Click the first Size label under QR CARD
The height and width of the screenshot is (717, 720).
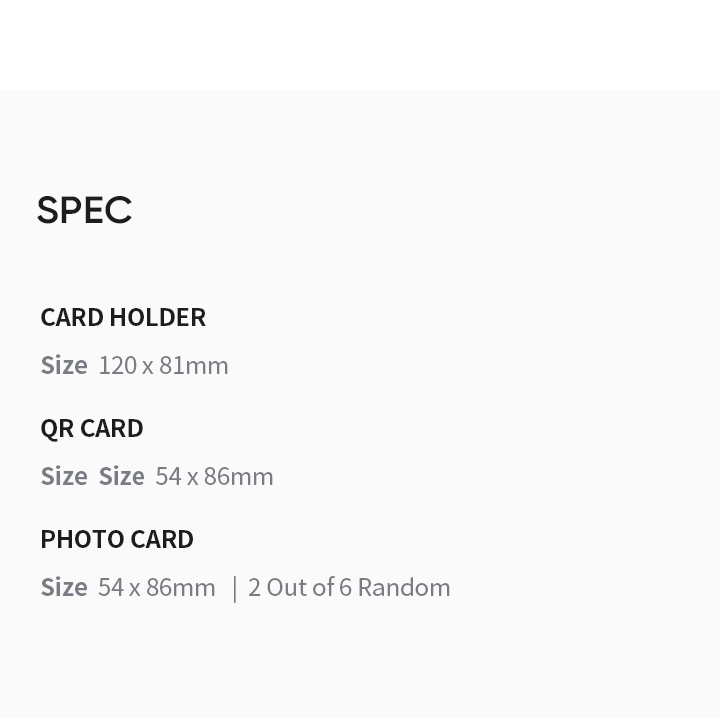[x=64, y=476]
